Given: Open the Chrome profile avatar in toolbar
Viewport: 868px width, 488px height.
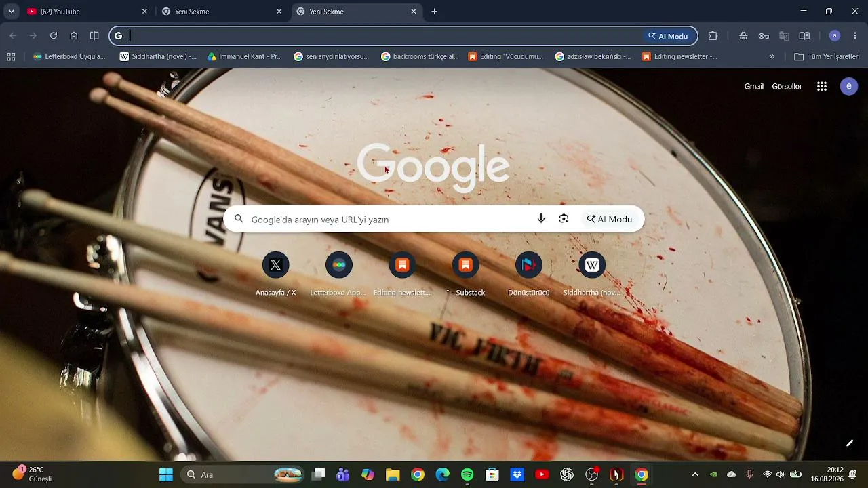Looking at the screenshot, I should pyautogui.click(x=835, y=36).
